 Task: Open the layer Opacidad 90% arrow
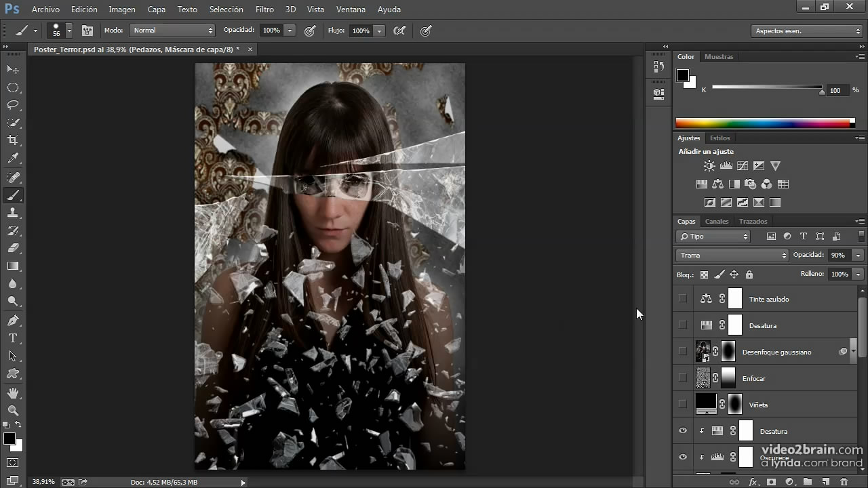coord(859,256)
